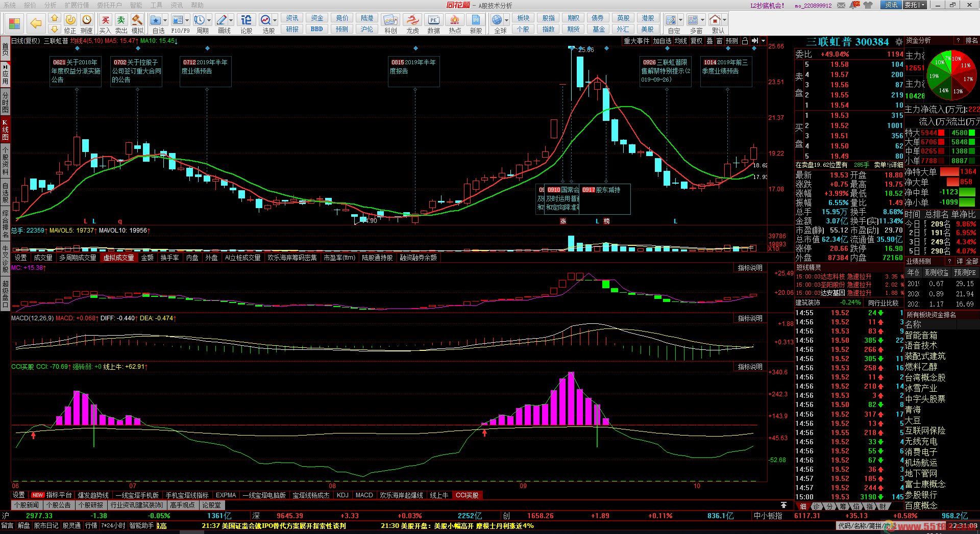
Task: Open the 个股新闻 stock news link
Action: [x=26, y=505]
